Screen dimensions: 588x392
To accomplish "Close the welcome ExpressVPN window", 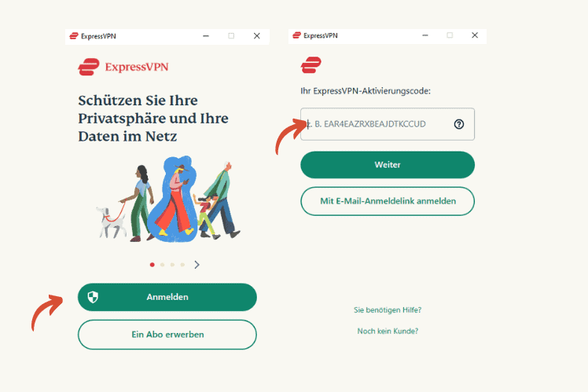I will tap(257, 36).
